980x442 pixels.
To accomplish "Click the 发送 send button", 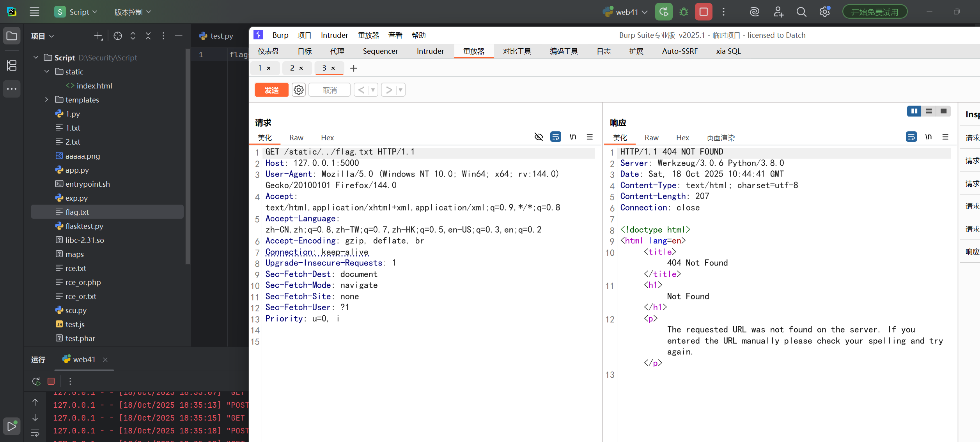I will pos(272,90).
